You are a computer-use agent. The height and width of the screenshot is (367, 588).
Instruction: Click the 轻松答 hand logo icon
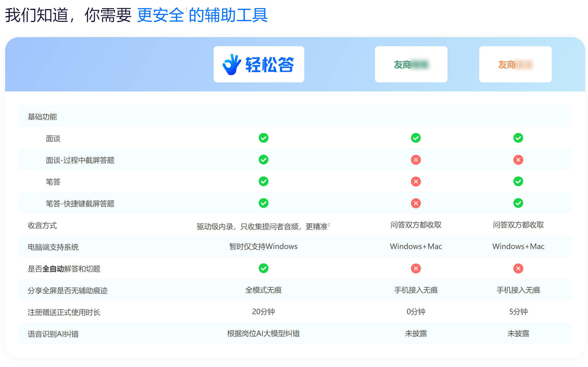tap(231, 64)
